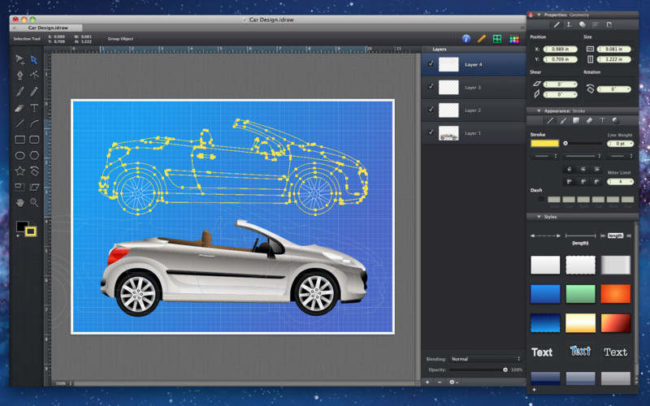Apply the bold white Text style preset

(542, 352)
